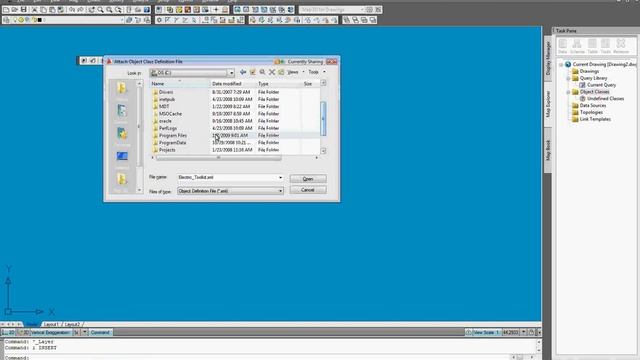Click the Delete X icon in the dialog toolbar
This screenshot has width=640, height=360.
(x=272, y=72)
